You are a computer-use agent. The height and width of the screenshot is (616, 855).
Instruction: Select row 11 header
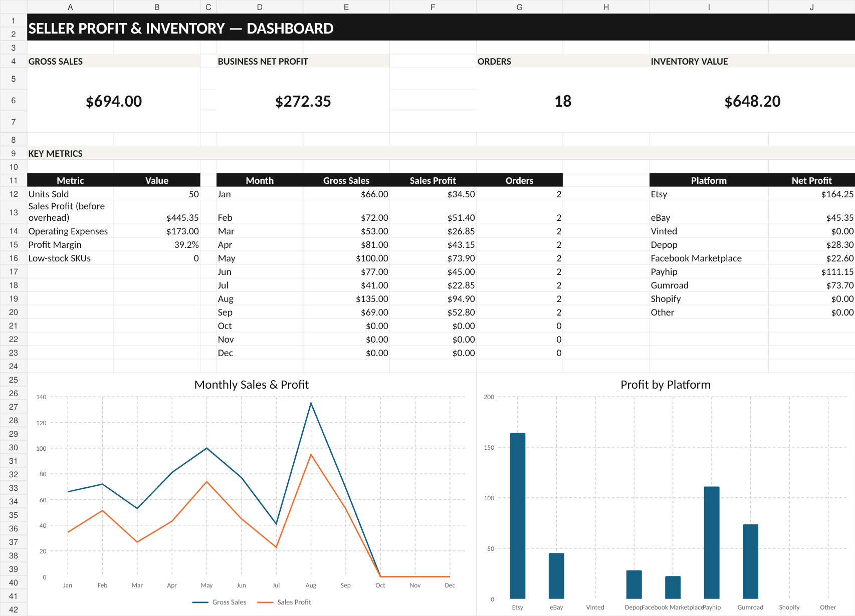point(14,180)
